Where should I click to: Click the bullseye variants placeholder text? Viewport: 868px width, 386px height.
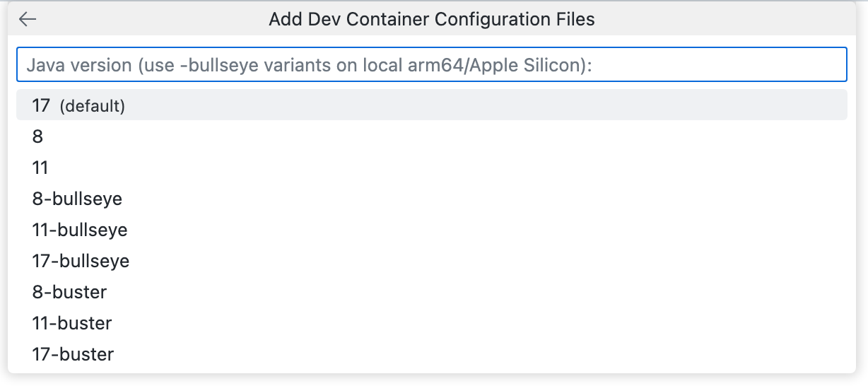[308, 65]
